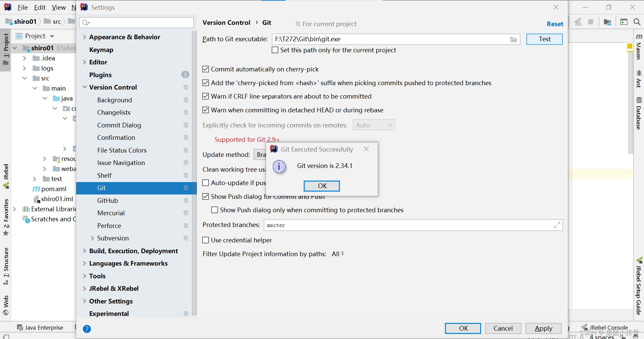Expand the Subversion settings node

[93, 238]
